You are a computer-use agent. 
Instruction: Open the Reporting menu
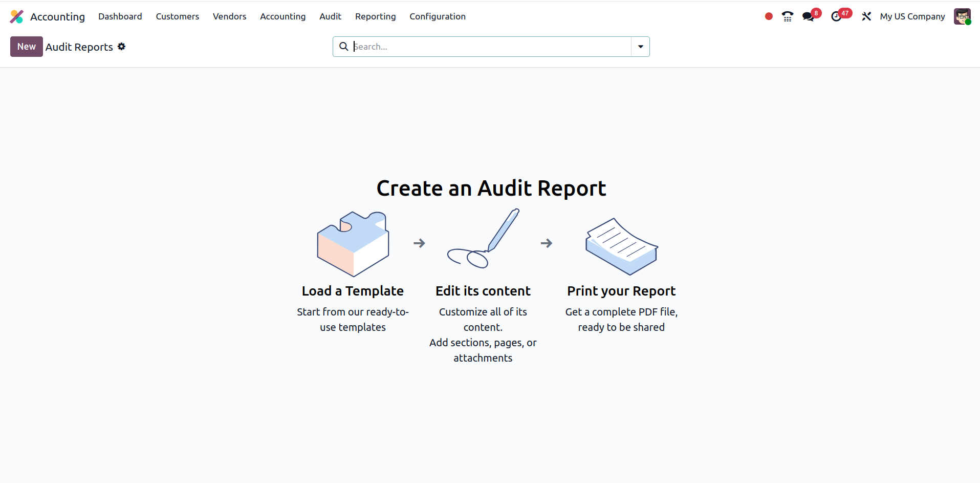375,16
